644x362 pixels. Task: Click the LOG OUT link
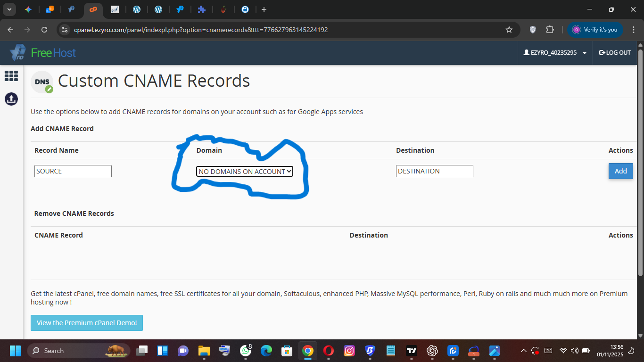tap(615, 53)
